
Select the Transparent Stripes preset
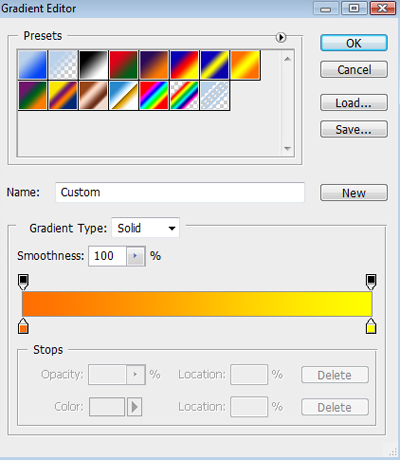(215, 95)
